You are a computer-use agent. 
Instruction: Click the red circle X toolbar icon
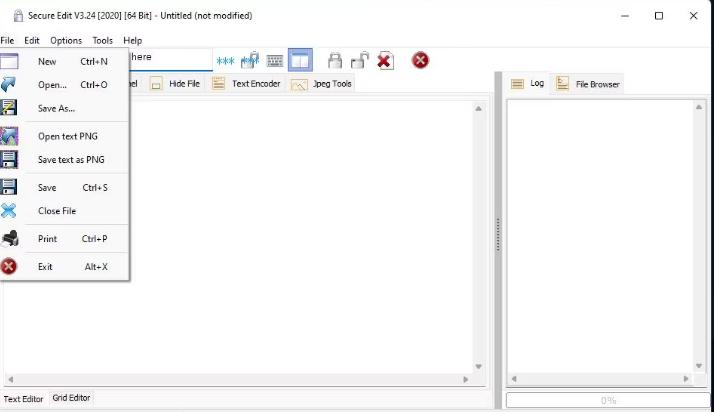point(420,60)
